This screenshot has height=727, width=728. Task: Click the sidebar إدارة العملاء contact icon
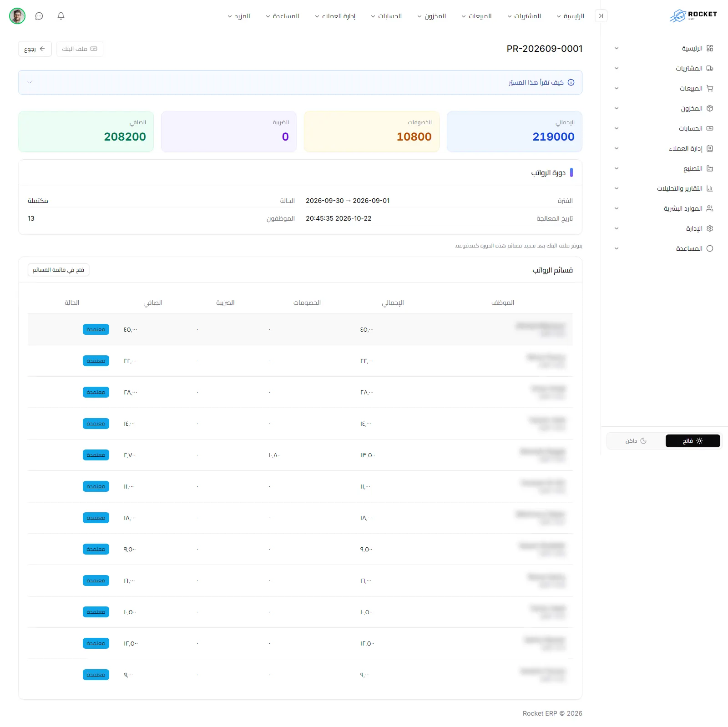[710, 148]
